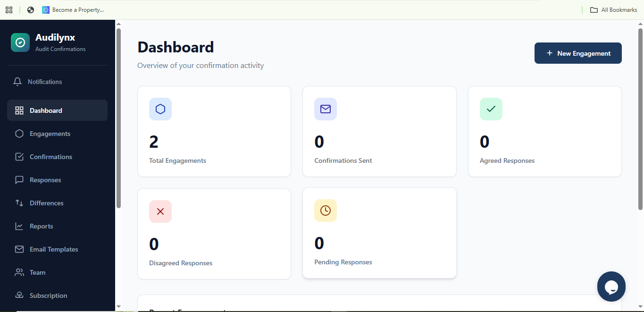Screen dimensions: 644x312
Task: Click the Disagreed Responses card
Action: tap(214, 234)
